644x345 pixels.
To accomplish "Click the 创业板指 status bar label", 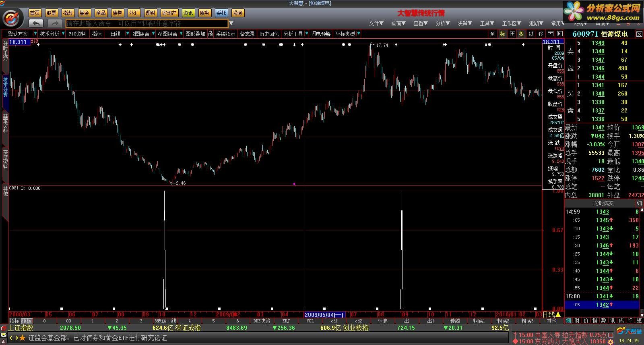I will click(x=356, y=328).
